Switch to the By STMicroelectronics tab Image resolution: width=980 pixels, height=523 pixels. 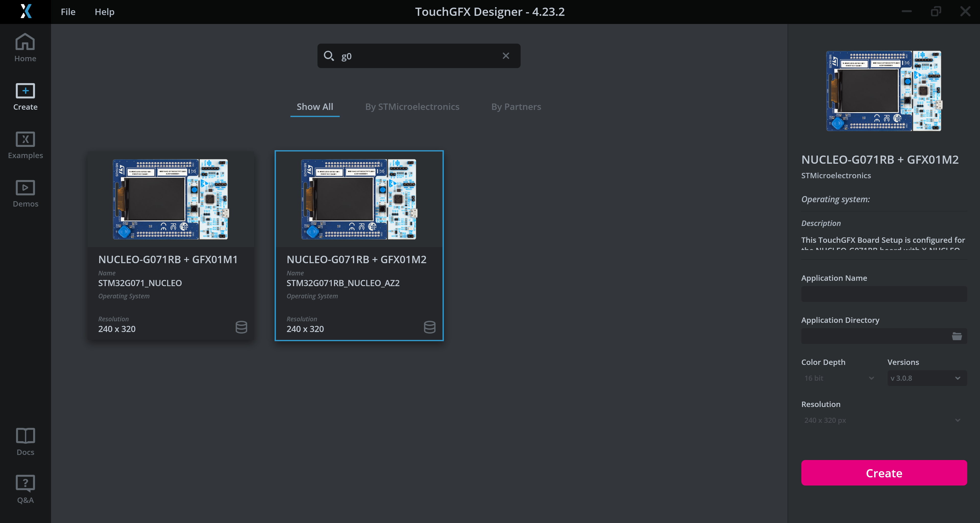(x=412, y=107)
